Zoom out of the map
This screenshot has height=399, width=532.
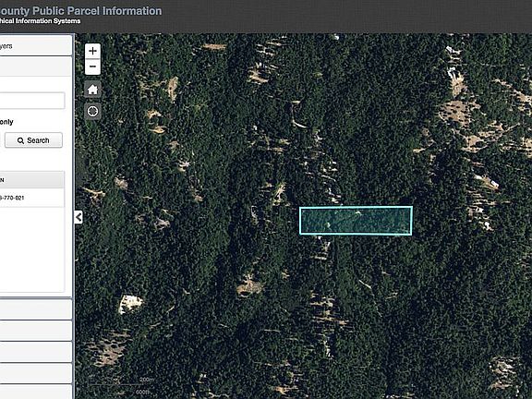point(92,66)
